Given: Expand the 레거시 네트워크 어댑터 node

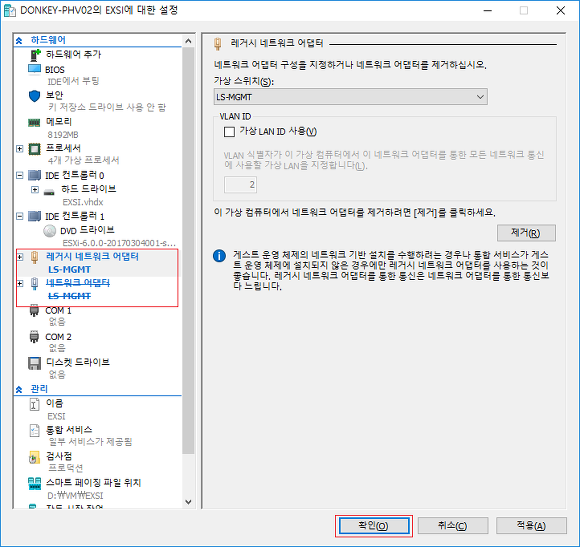Looking at the screenshot, I should (x=20, y=257).
